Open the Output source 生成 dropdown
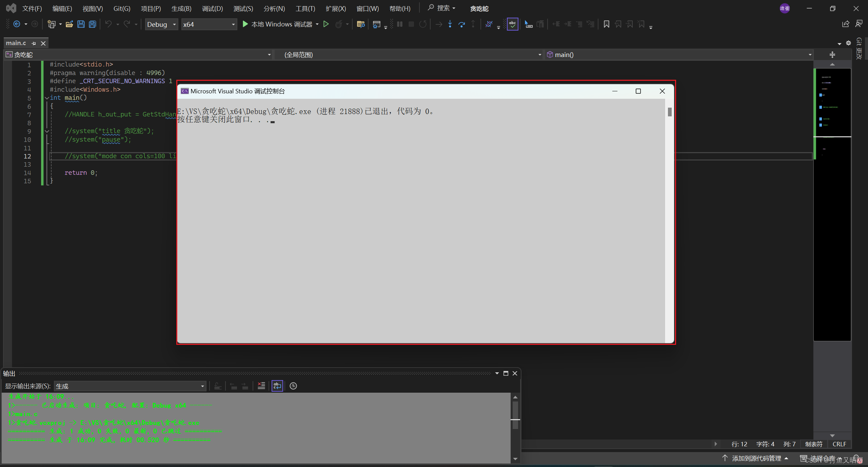This screenshot has width=868, height=467. point(130,386)
